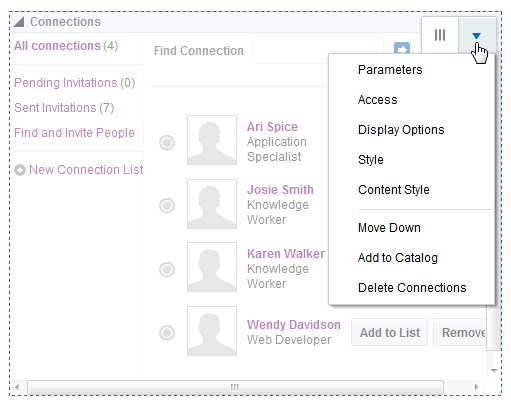Click Add to List button

coord(390,332)
